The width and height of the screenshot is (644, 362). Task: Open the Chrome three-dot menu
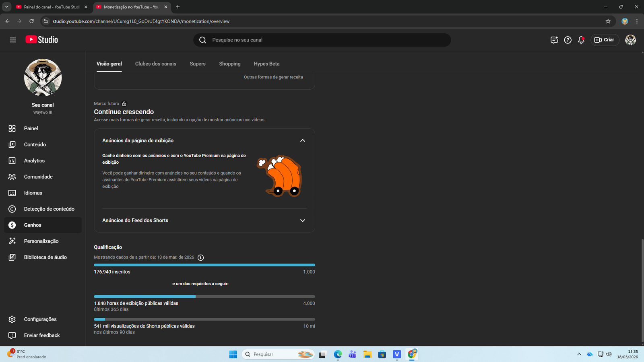(x=637, y=21)
